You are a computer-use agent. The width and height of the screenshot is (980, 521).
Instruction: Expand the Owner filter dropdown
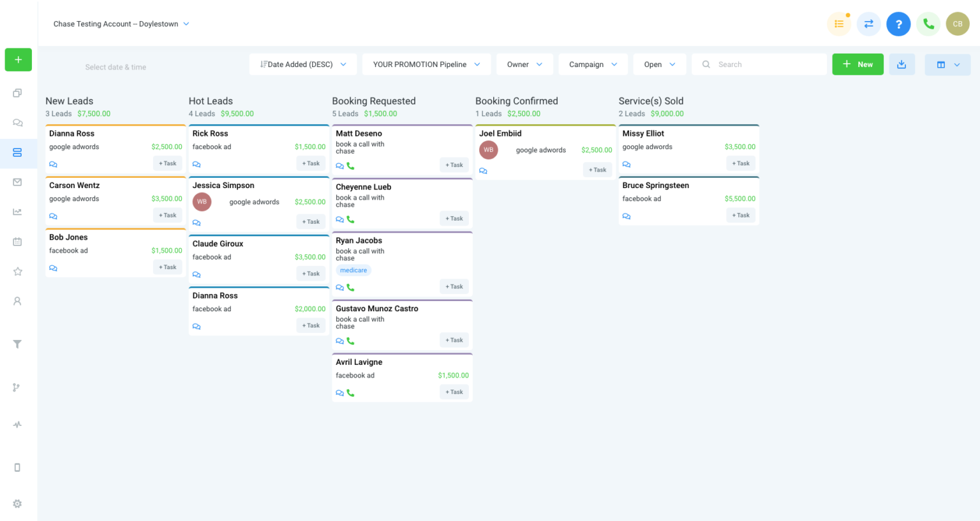pos(524,64)
